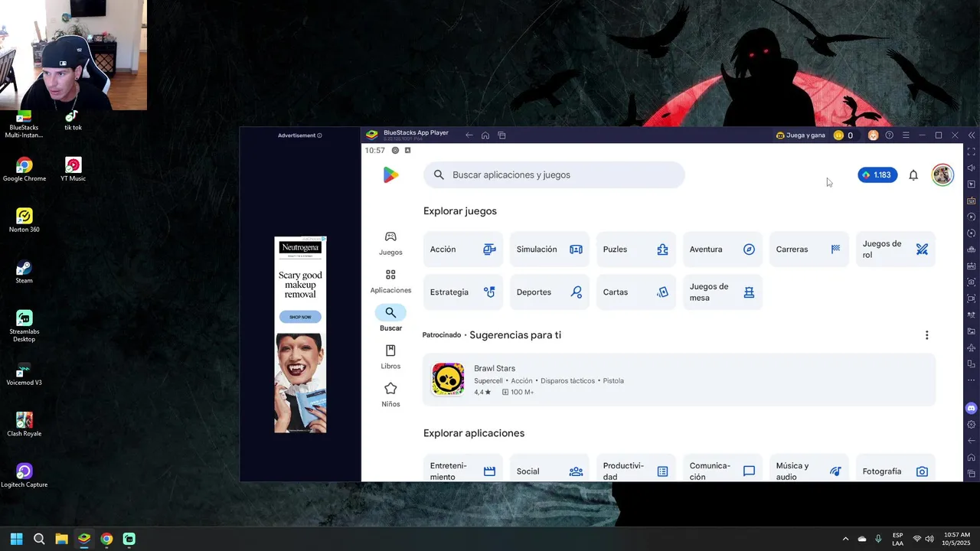Open the Aplicaciones tab in sidebar
Screen dimensions: 980x551
[390, 282]
